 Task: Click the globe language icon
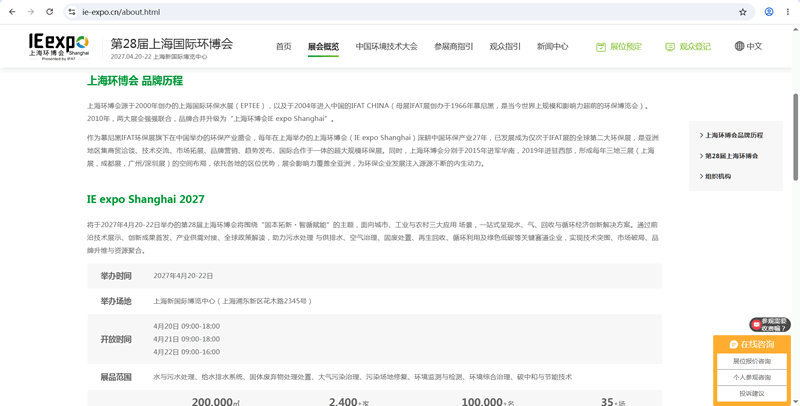tap(739, 46)
